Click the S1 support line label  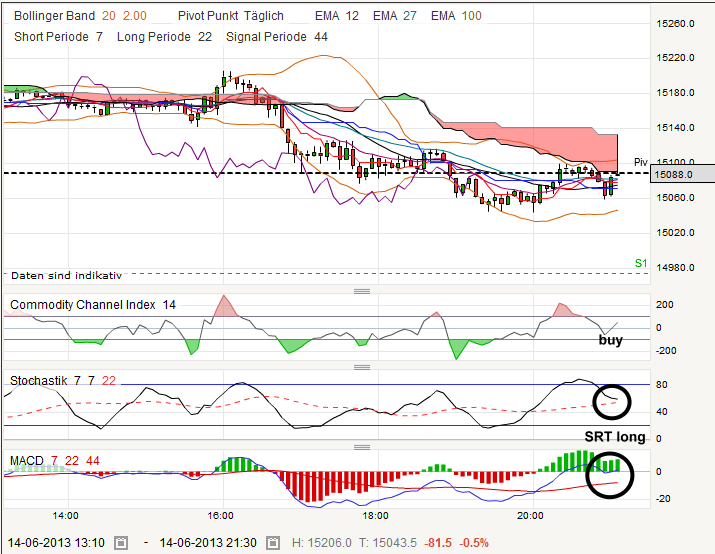point(641,263)
